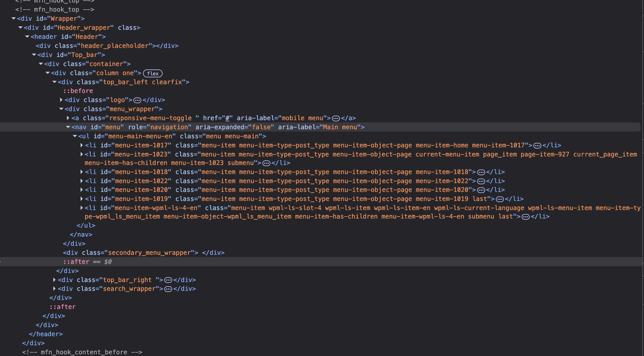Expand ellipsis in logo div
The image size is (644, 356).
point(137,100)
